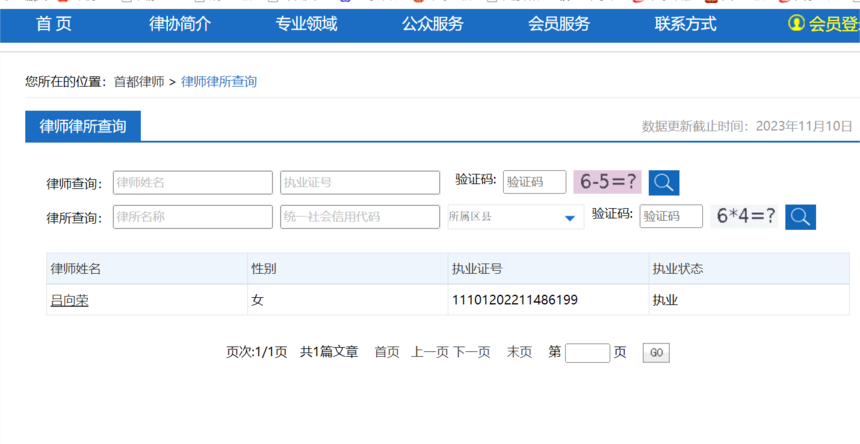This screenshot has height=444, width=860.
Task: Click the 首页 pagination link
Action: (x=387, y=352)
